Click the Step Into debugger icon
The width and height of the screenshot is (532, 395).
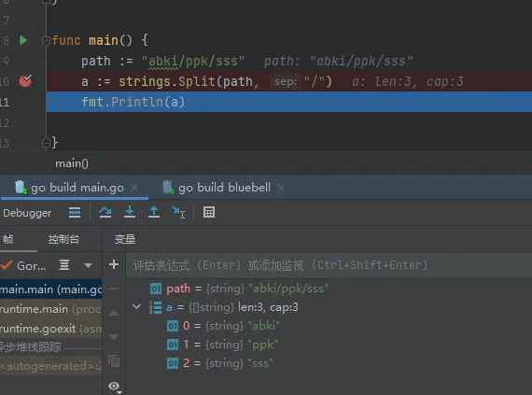click(130, 212)
